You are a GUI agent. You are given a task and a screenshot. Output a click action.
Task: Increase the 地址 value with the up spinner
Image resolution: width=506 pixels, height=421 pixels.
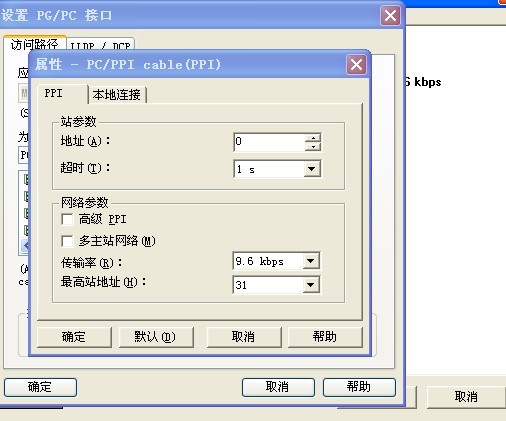313,138
